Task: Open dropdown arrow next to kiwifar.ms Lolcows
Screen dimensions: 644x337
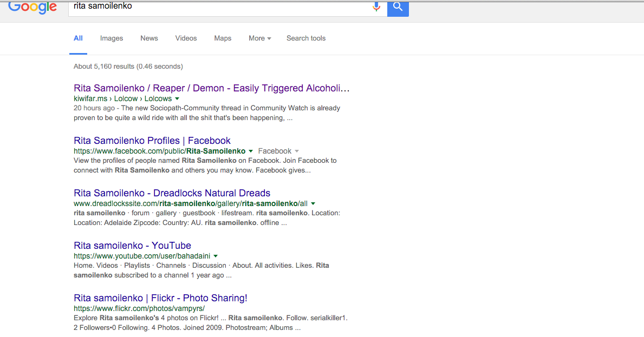Action: pyautogui.click(x=177, y=99)
